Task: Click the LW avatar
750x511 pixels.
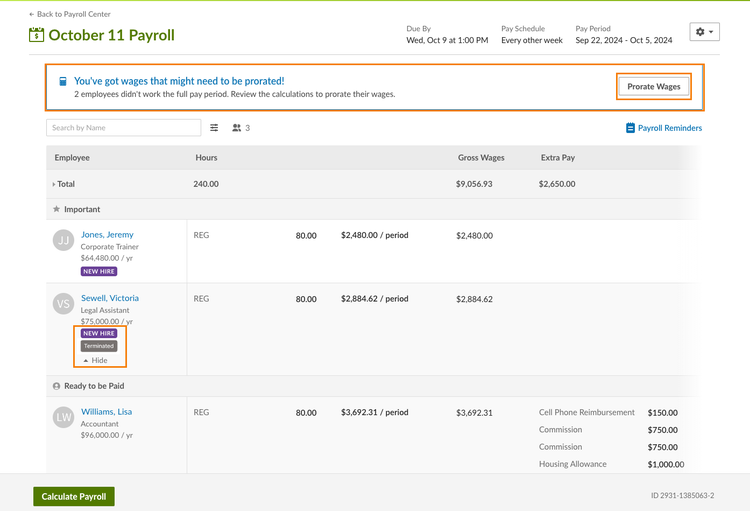Action: point(63,417)
